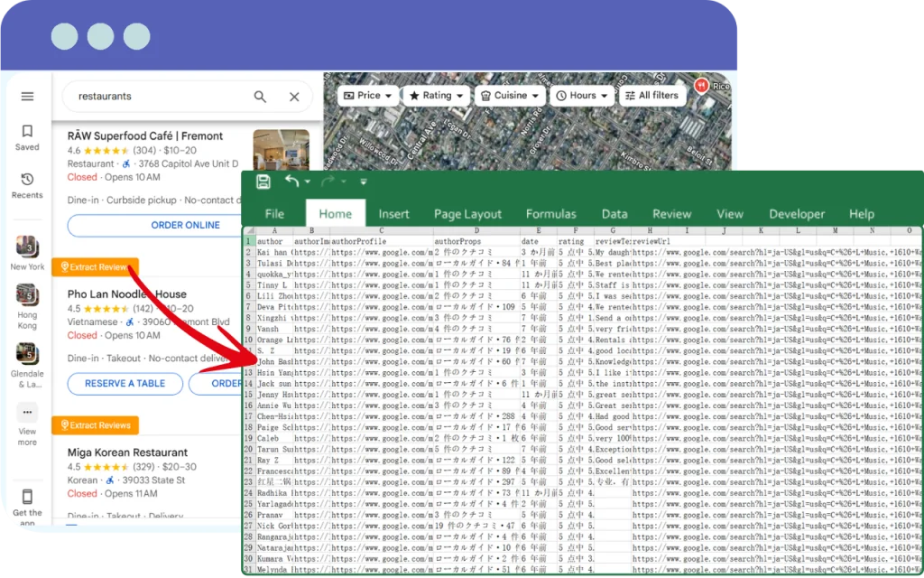This screenshot has width=924, height=578.
Task: Click the Get the app phone icon
Action: coord(27,497)
